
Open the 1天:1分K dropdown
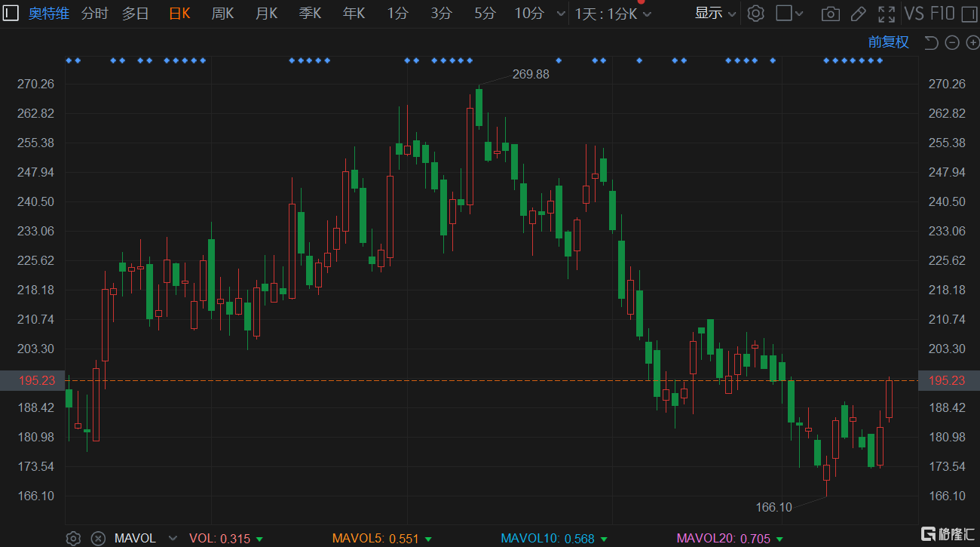[x=613, y=14]
